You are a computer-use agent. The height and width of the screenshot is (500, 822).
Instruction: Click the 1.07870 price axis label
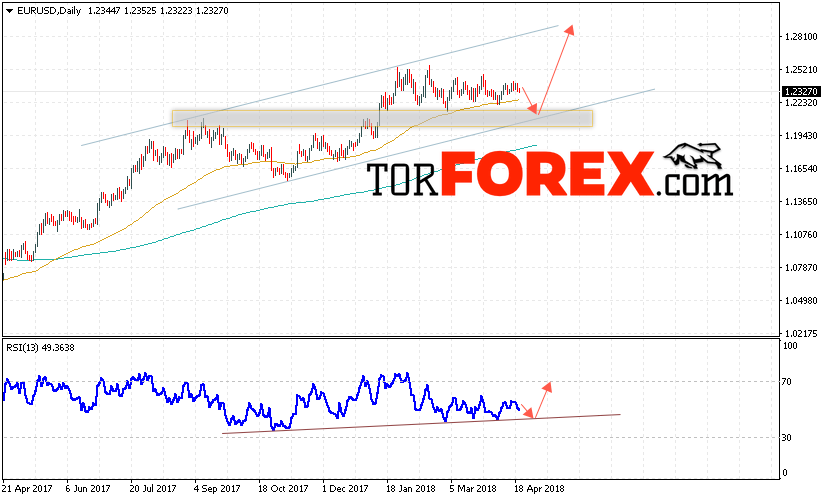[801, 267]
